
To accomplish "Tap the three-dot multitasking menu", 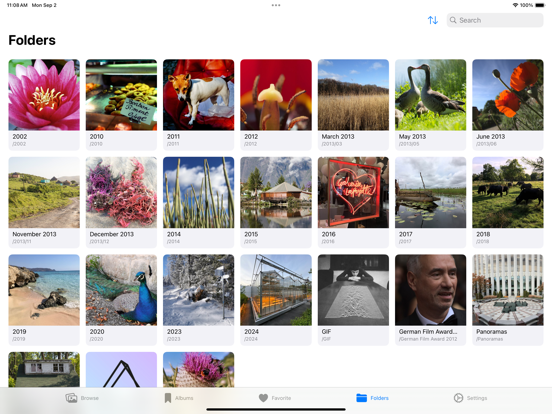I will [x=276, y=5].
